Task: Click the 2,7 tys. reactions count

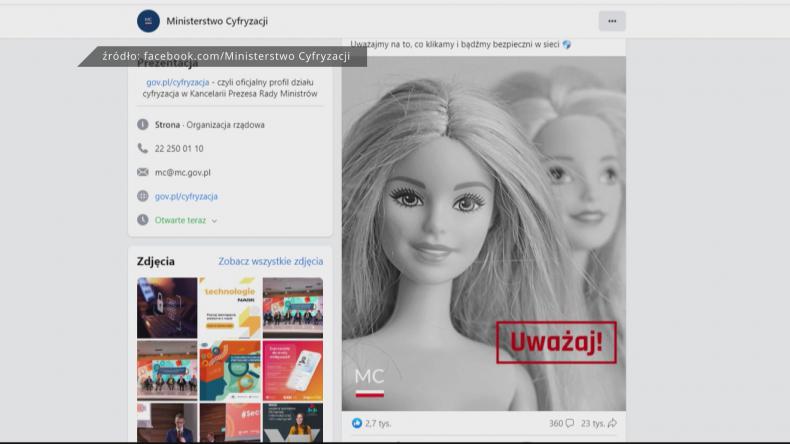Action: (x=378, y=423)
